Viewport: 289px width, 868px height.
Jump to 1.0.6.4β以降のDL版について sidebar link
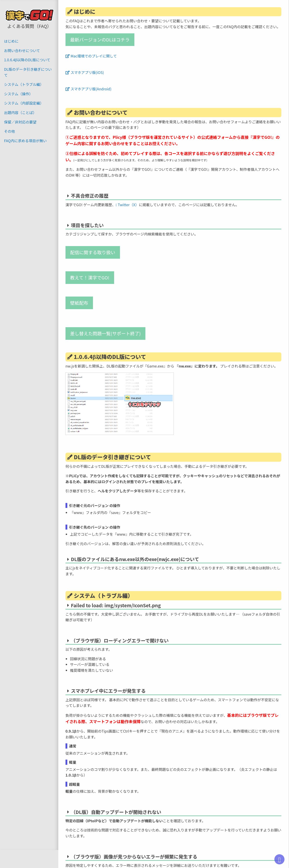[27, 60]
